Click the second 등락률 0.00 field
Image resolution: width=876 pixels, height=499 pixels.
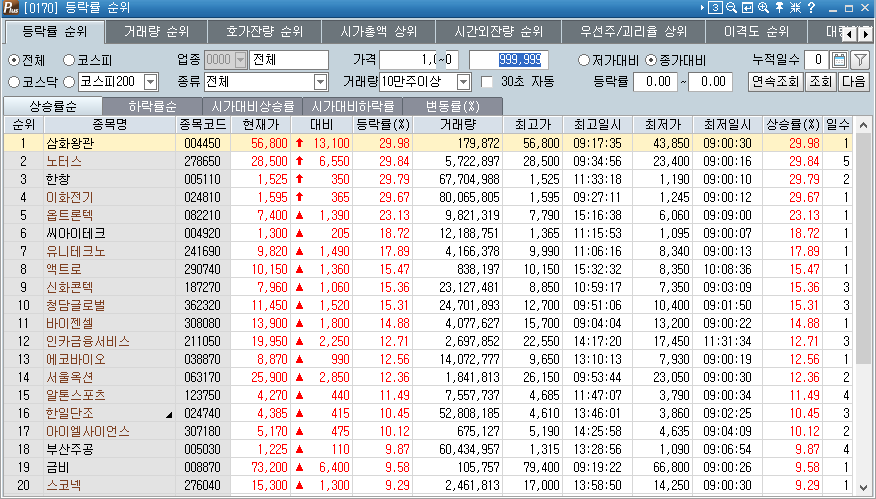click(710, 82)
